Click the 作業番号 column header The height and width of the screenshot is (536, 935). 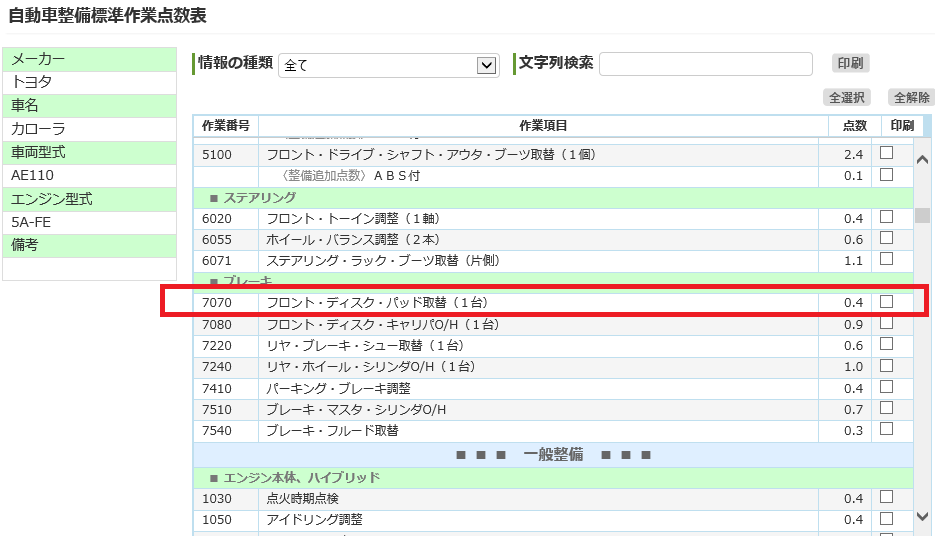(x=225, y=126)
